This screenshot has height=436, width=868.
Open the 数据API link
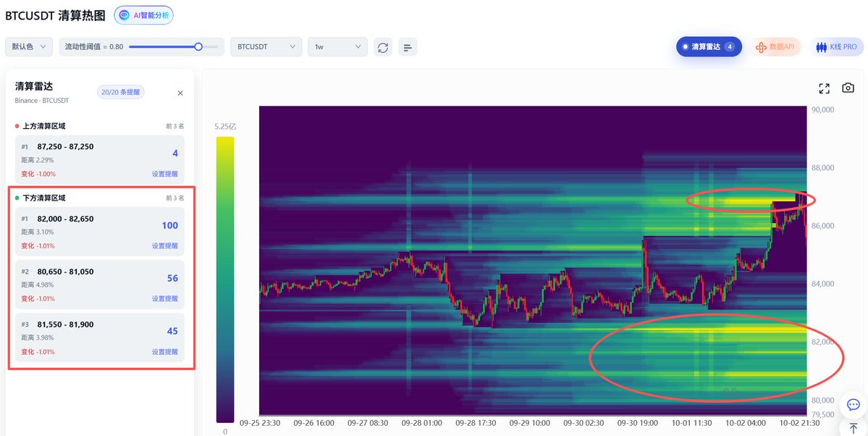click(x=775, y=47)
